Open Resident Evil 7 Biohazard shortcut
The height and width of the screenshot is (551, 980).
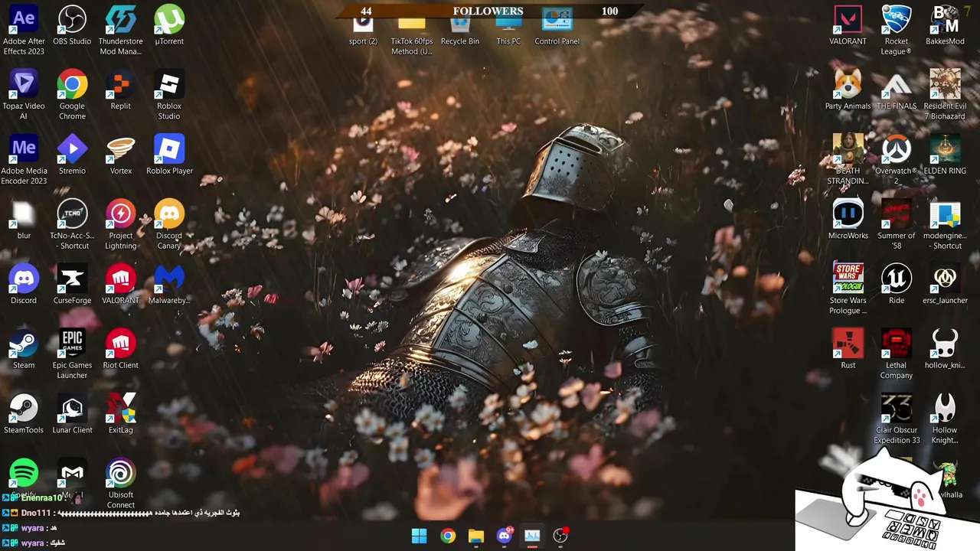[945, 95]
